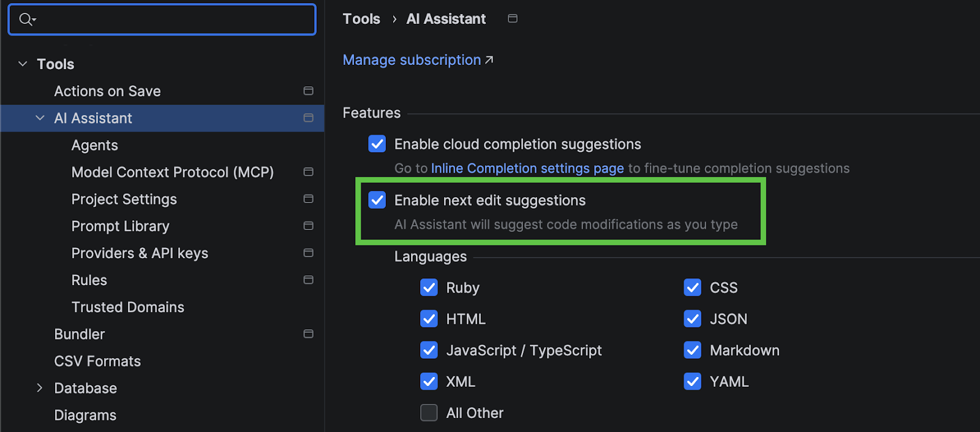
Task: Click project-level icon beside Rules
Action: coord(308,280)
